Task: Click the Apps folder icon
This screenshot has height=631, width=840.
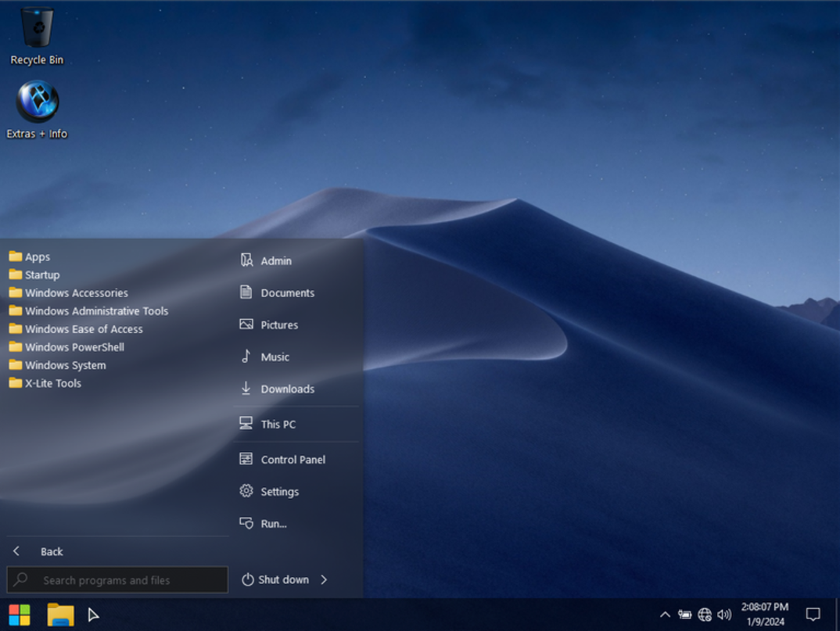Action: [x=16, y=256]
